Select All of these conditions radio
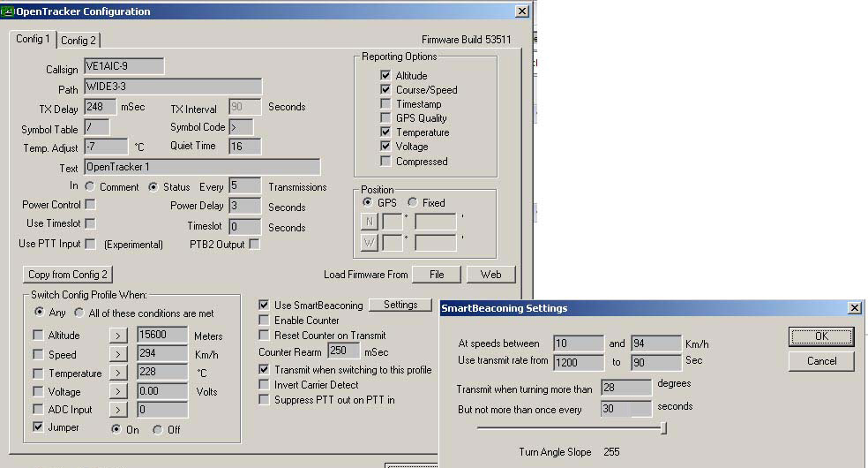This screenshot has width=868, height=468. click(79, 313)
